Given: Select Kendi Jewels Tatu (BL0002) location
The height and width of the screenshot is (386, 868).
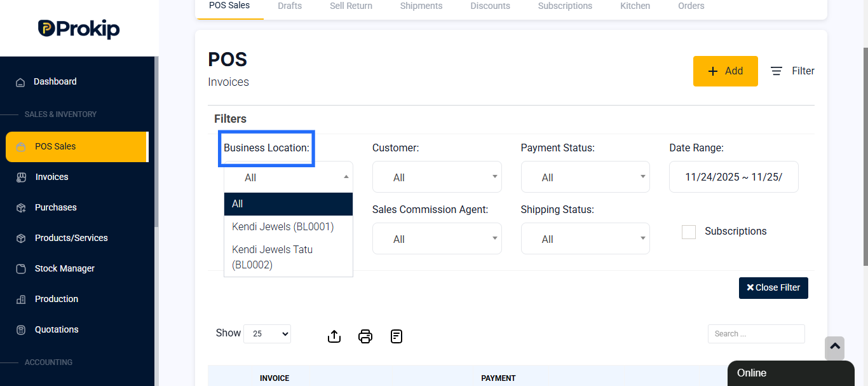Looking at the screenshot, I should click(x=288, y=257).
